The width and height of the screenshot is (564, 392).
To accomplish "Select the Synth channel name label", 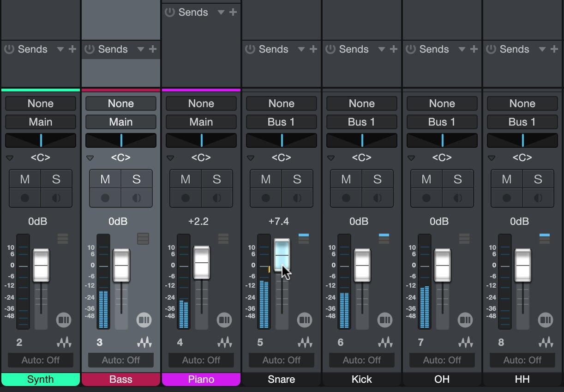I will [41, 379].
